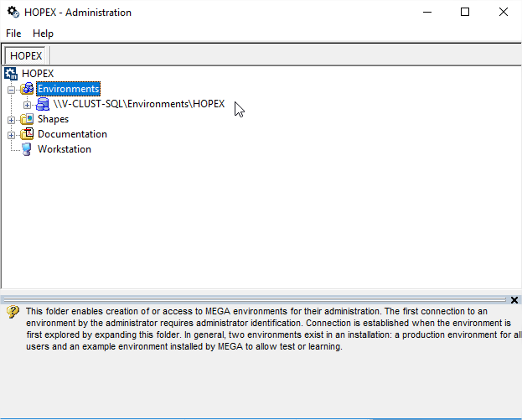The width and height of the screenshot is (522, 420).
Task: Switch to the HOPEX tab
Action: 26,55
